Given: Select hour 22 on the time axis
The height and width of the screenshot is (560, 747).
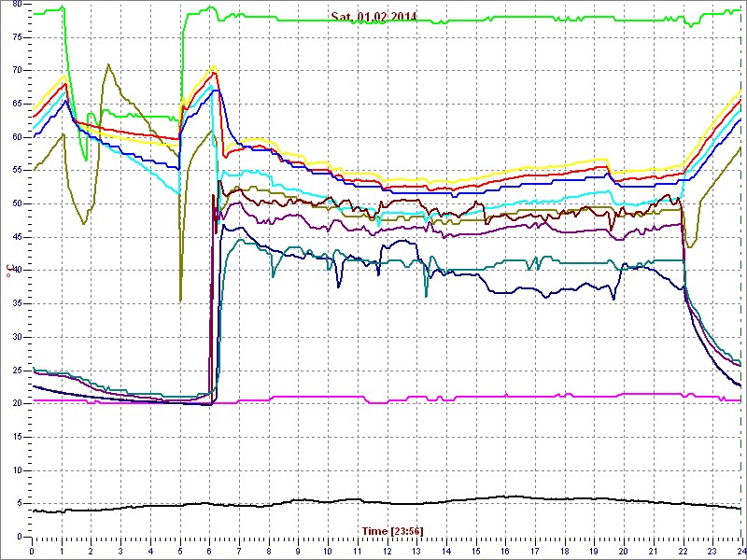Looking at the screenshot, I should (682, 551).
